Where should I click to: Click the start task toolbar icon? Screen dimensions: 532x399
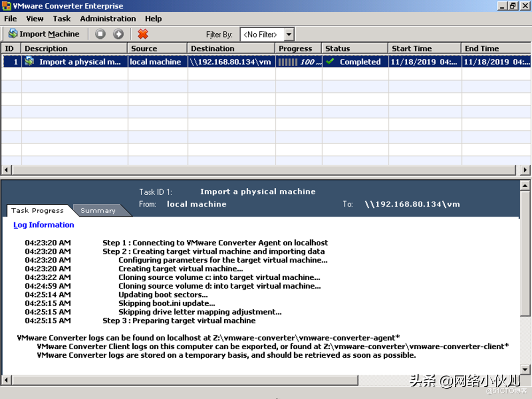(x=118, y=34)
